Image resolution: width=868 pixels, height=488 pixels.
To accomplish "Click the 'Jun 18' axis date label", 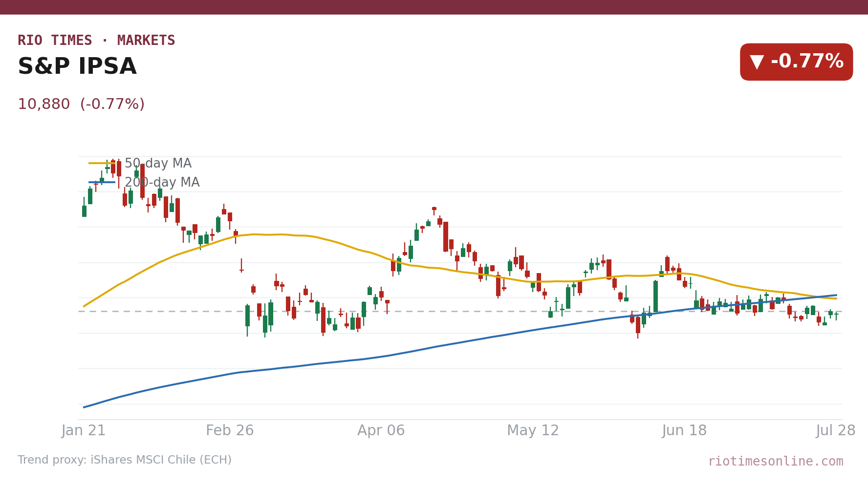I will click(684, 431).
